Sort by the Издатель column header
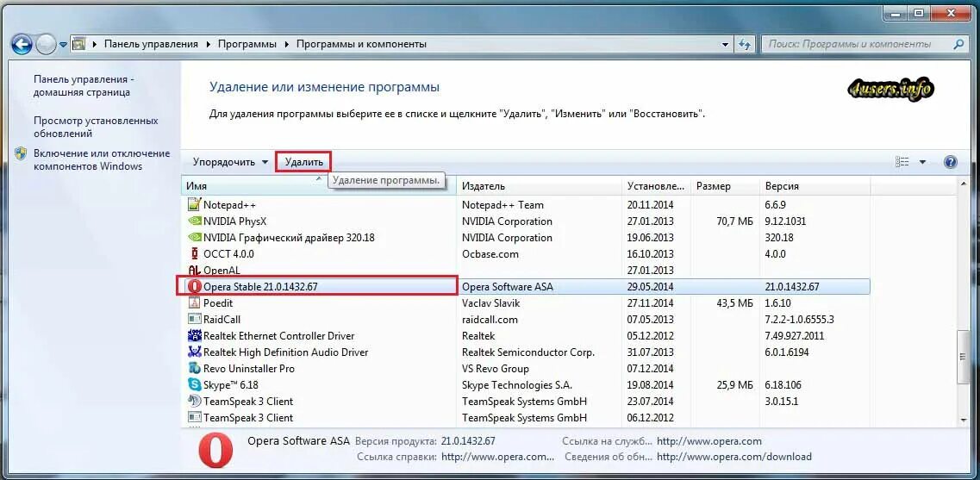The height and width of the screenshot is (480, 980). (540, 186)
